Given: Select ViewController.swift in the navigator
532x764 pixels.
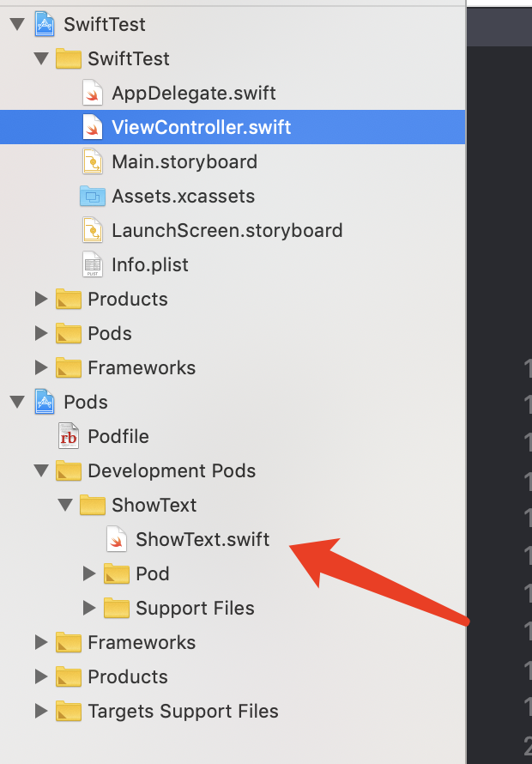Looking at the screenshot, I should tap(201, 127).
